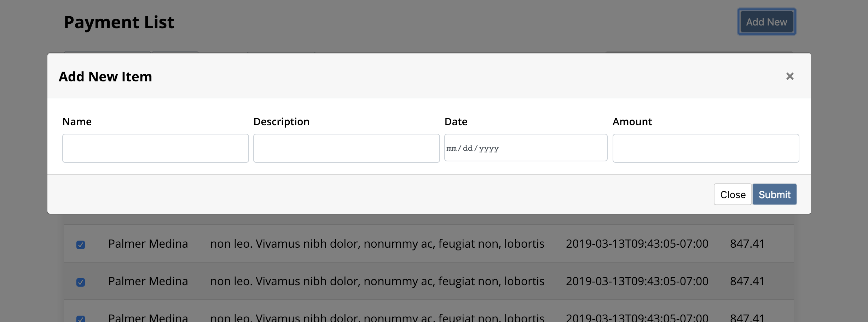Select the day segment of Date field
The height and width of the screenshot is (322, 868).
468,148
